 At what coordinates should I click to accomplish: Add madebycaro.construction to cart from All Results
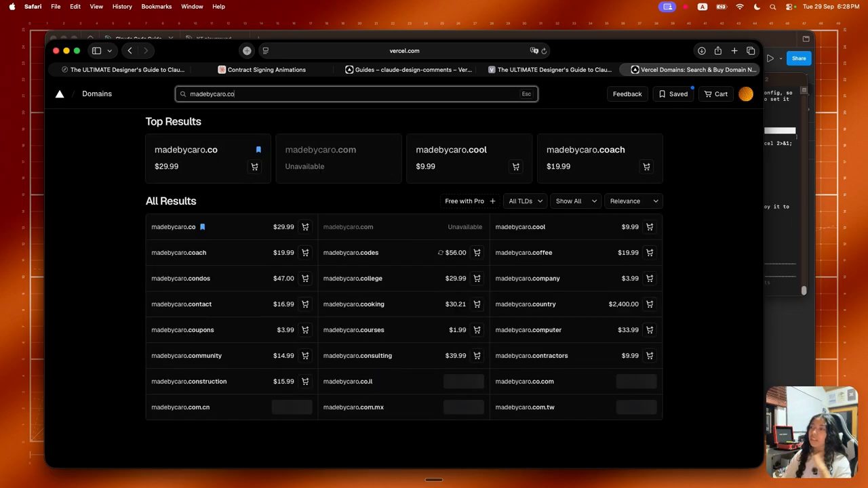point(305,382)
